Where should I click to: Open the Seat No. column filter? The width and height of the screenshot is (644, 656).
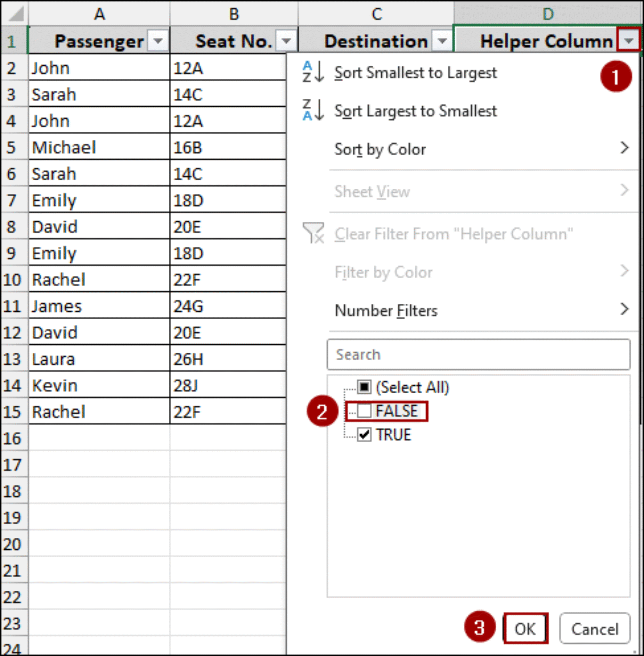pos(286,41)
